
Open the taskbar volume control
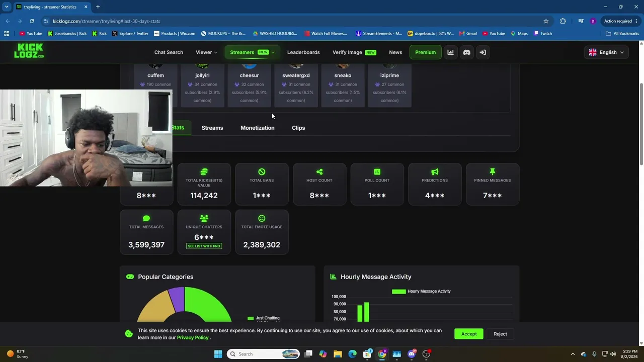[x=614, y=354]
